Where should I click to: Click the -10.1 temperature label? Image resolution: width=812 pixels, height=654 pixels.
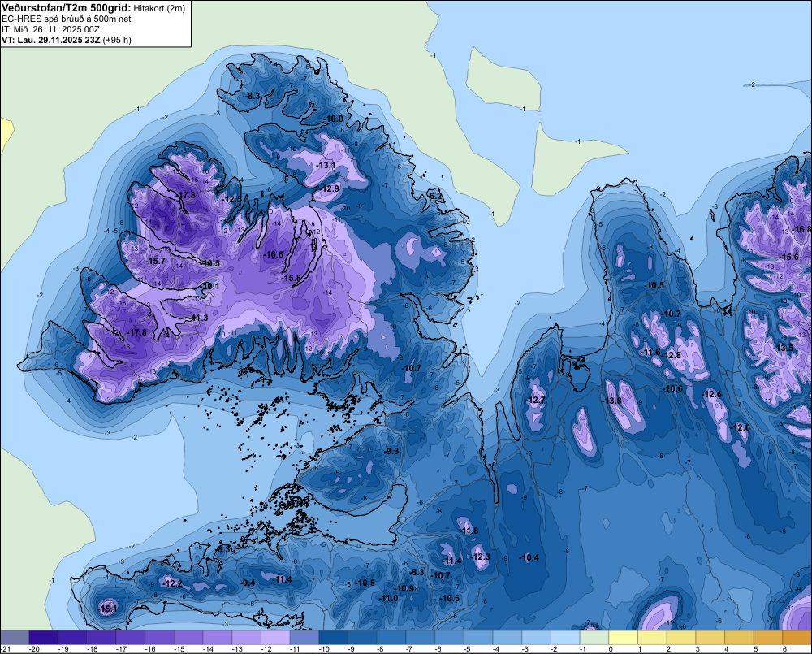click(x=210, y=286)
